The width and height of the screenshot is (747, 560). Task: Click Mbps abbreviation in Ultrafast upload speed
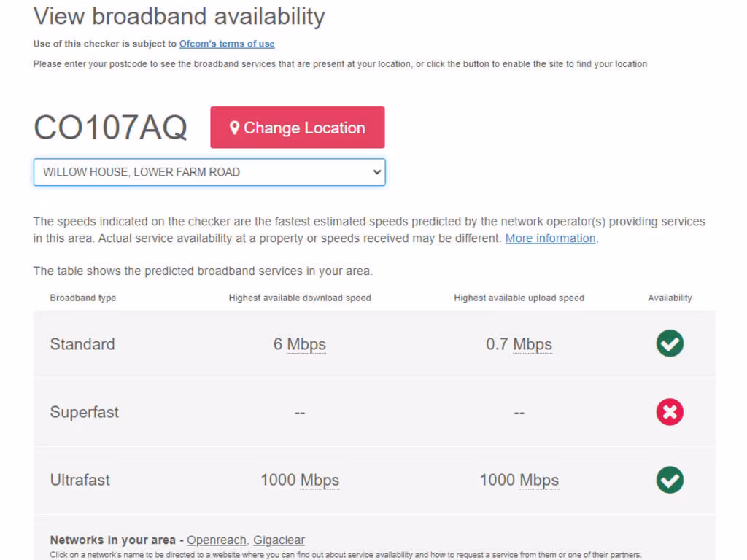[539, 481]
